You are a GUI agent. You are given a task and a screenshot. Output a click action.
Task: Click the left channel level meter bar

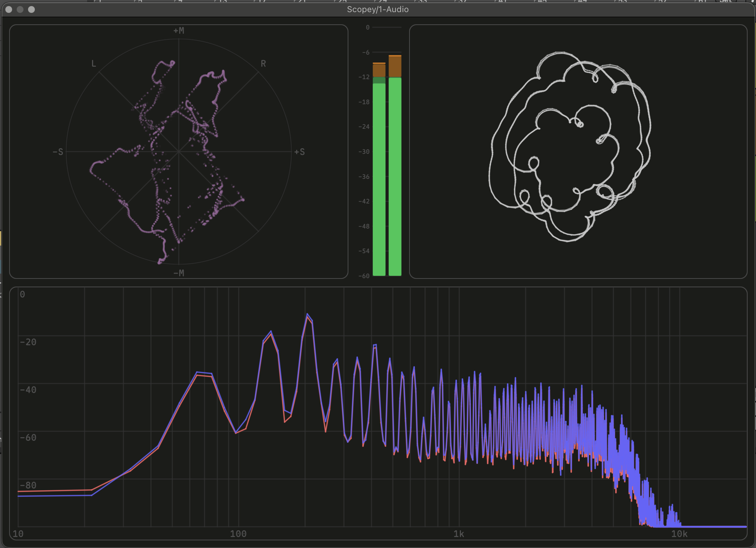[379, 169]
